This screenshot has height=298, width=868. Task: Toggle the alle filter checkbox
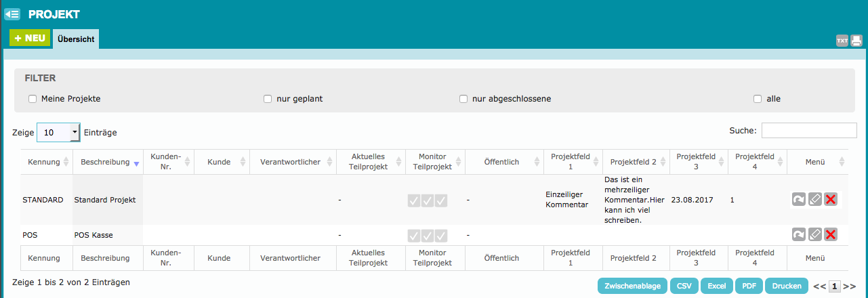click(x=758, y=99)
